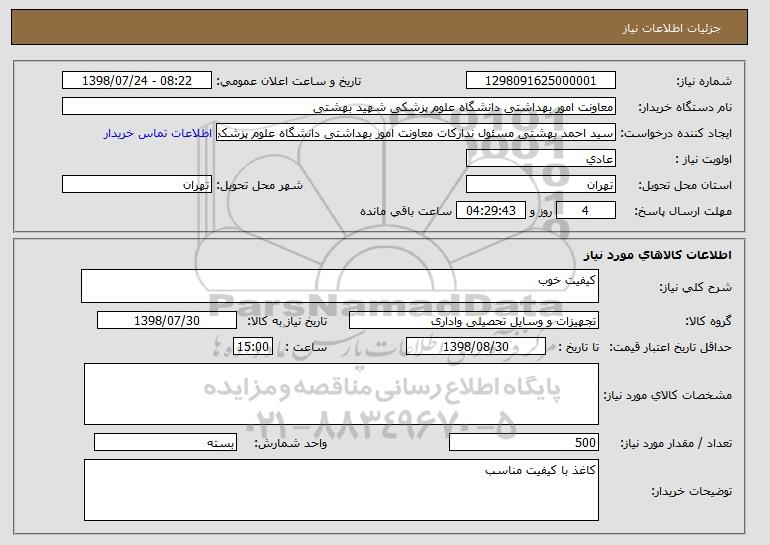Screen dimensions: 770x545
Task: Select the priority field showing عادی
Action: pos(541,159)
